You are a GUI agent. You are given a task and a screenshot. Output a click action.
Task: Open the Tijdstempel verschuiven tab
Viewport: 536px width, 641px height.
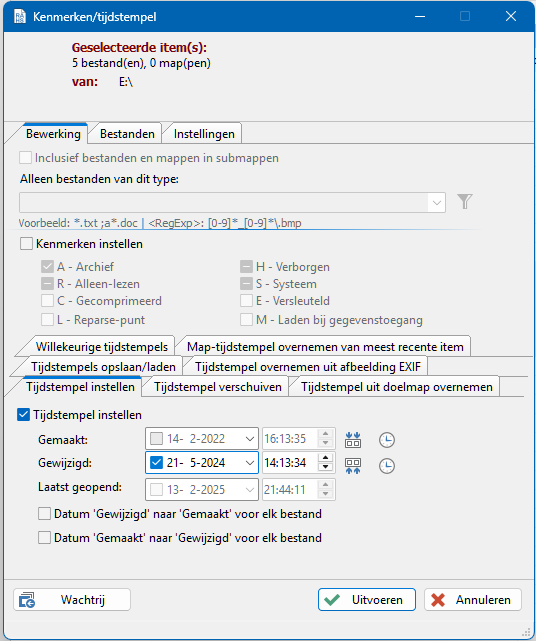(x=218, y=387)
